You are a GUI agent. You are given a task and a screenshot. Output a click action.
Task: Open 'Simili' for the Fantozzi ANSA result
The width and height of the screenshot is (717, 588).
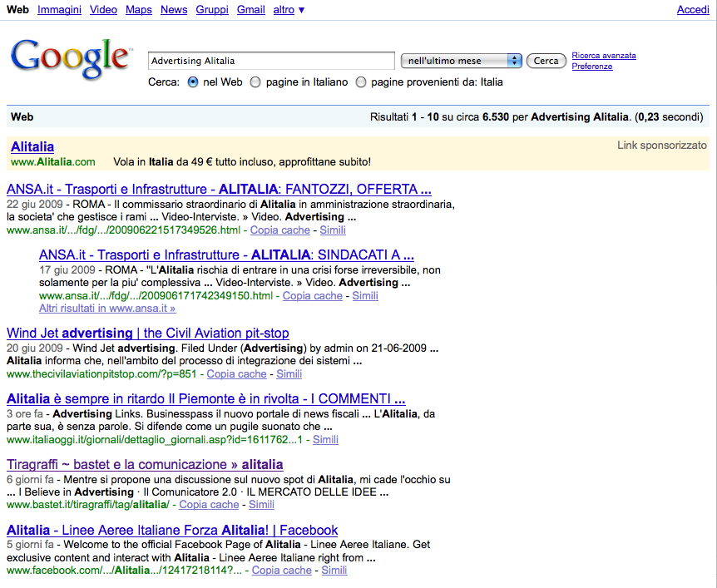point(333,230)
